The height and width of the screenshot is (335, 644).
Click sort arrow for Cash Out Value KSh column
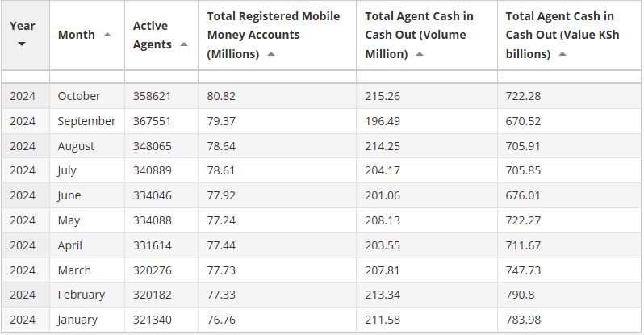pyautogui.click(x=562, y=54)
